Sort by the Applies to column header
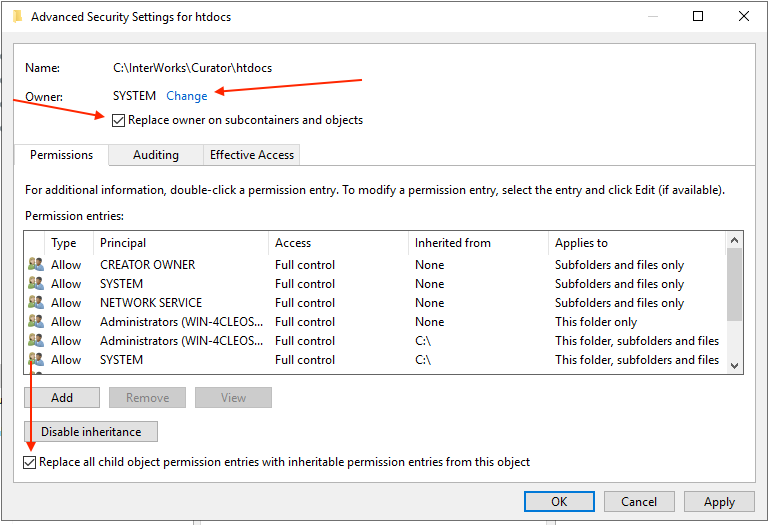The width and height of the screenshot is (769, 525). [x=637, y=243]
